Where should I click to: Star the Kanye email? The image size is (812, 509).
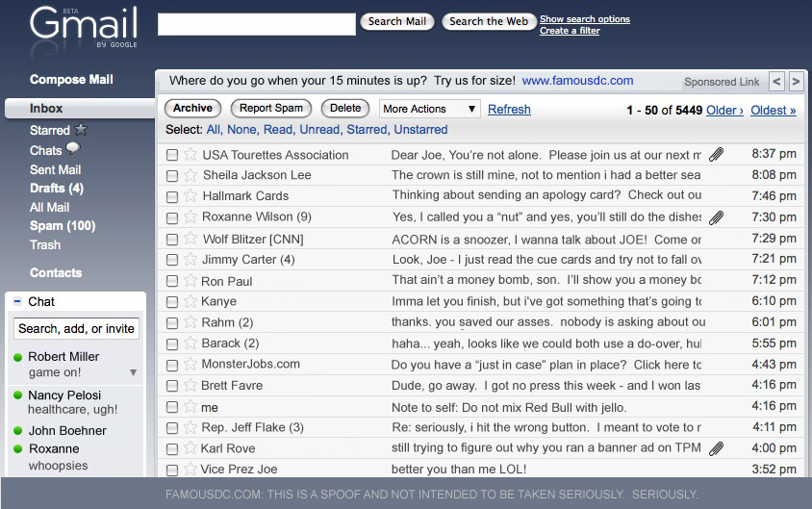point(190,301)
